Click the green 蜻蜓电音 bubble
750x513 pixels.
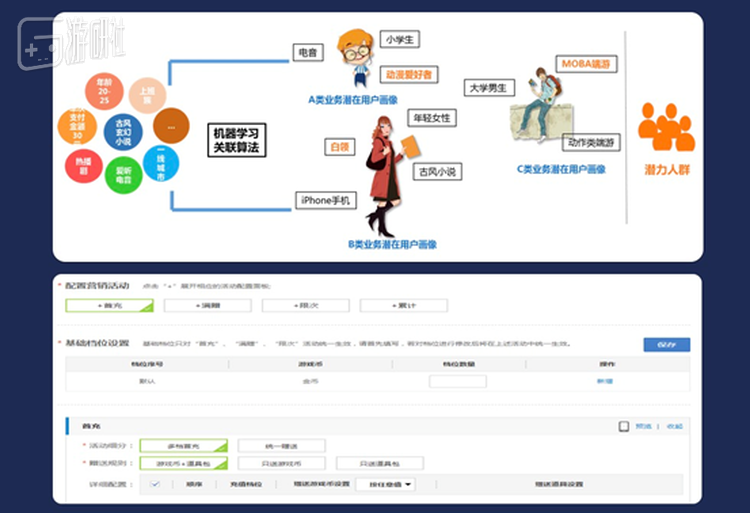pos(122,176)
